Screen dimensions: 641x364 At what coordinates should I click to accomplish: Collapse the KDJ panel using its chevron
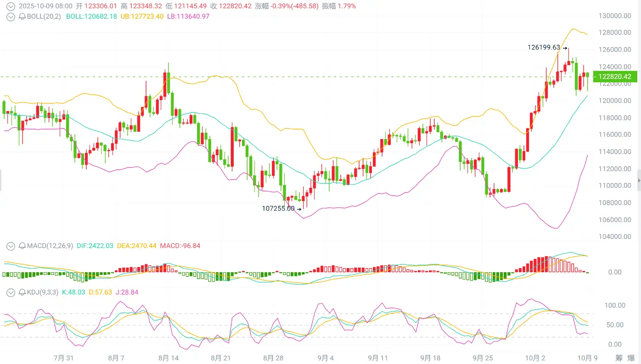click(x=10, y=292)
